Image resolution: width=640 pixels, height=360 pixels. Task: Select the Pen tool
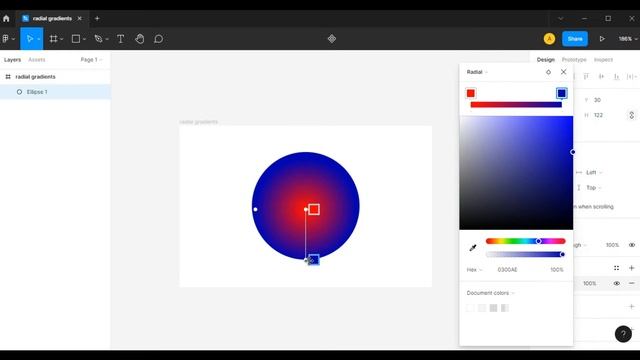pos(98,39)
